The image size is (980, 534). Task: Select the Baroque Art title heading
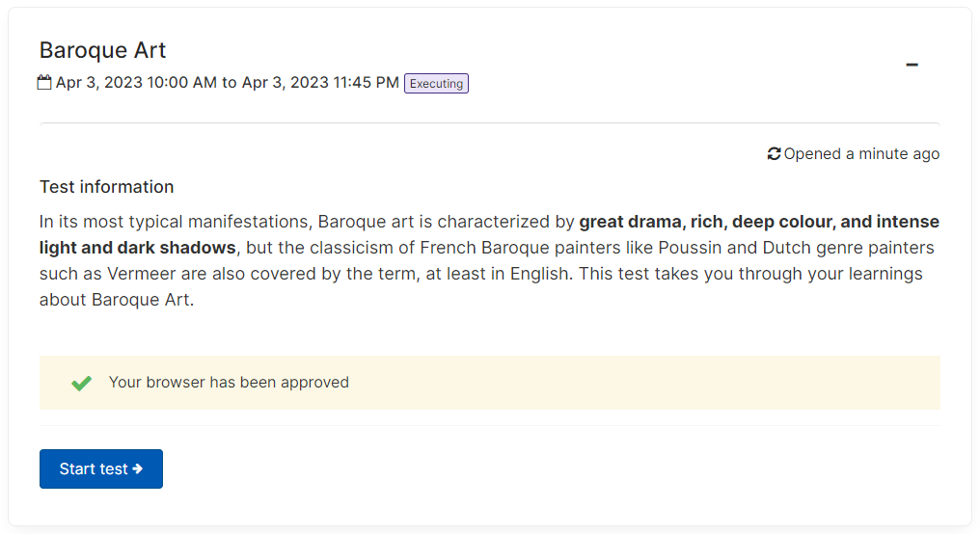click(x=102, y=50)
